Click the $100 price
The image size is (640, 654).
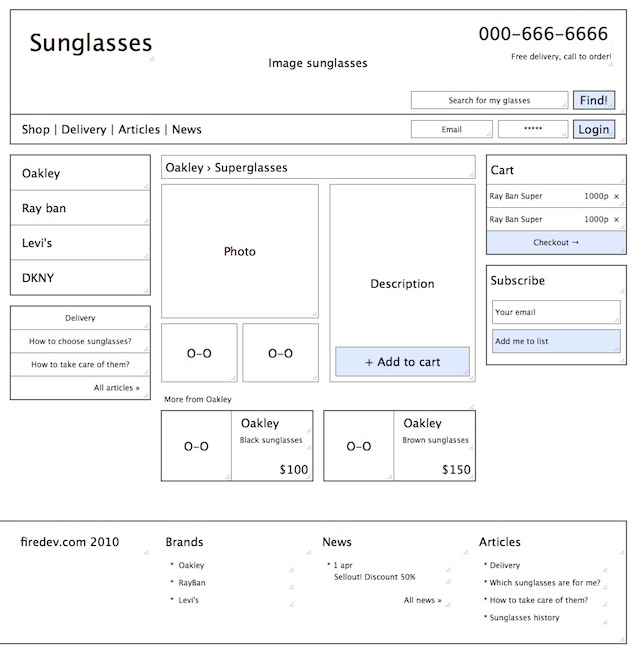click(x=294, y=470)
